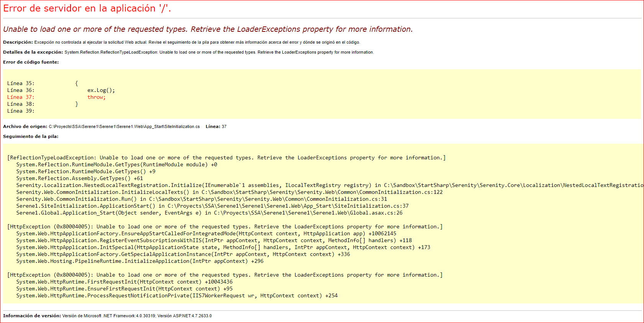The height and width of the screenshot is (323, 644).
Task: Click the "ProcessRequestNotificationPrivate" stack line
Action: (177, 295)
